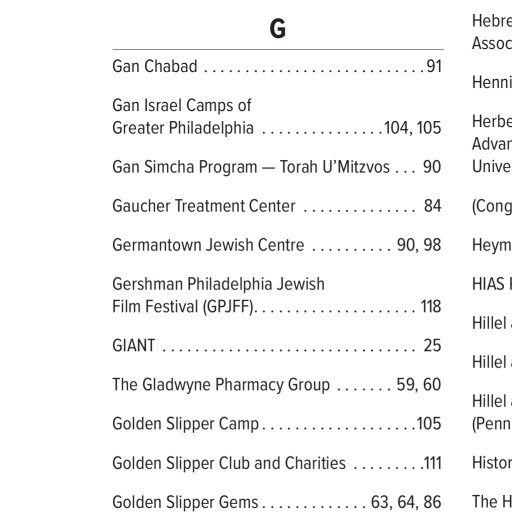The width and height of the screenshot is (512, 512).
Task: Click the Henni entry in the right column
Action: 492,82
